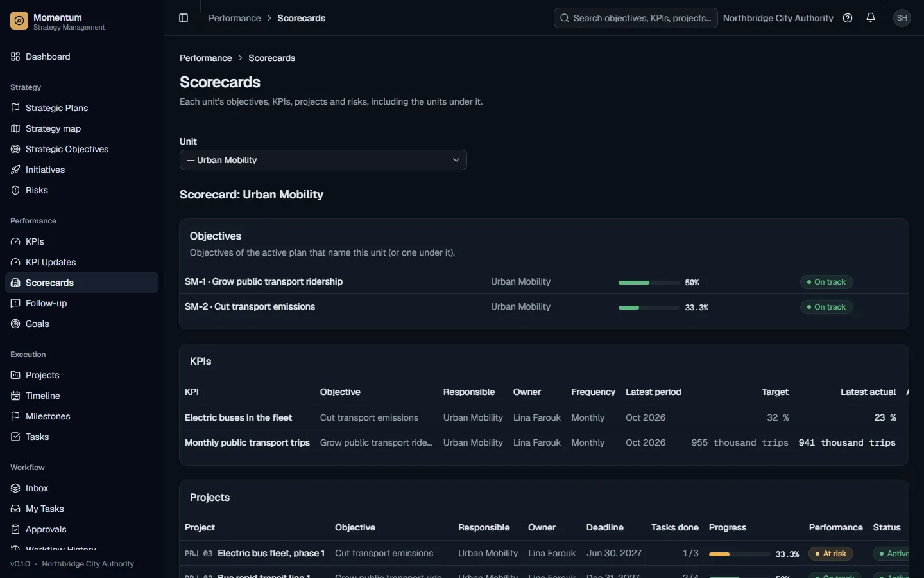
Task: Click the Strategy map icon
Action: [x=15, y=128]
